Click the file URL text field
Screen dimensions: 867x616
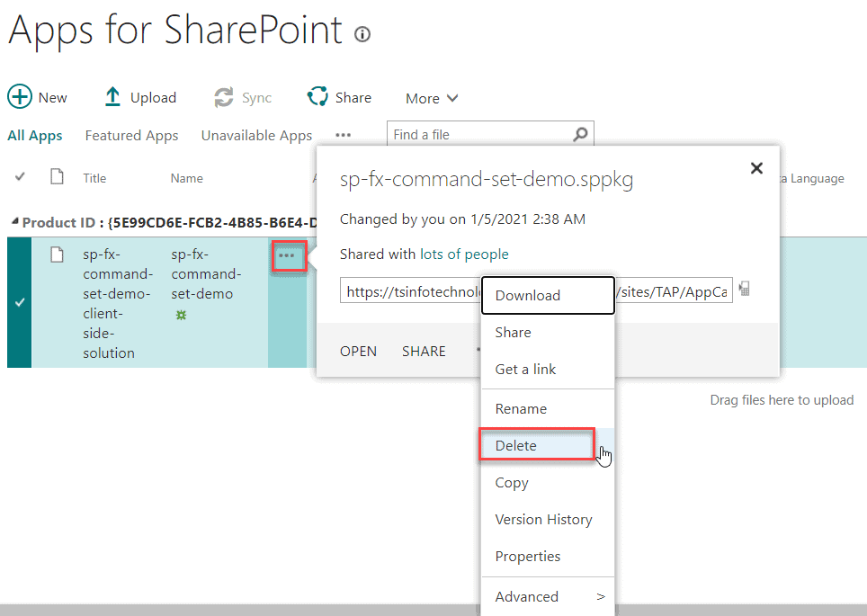click(536, 291)
